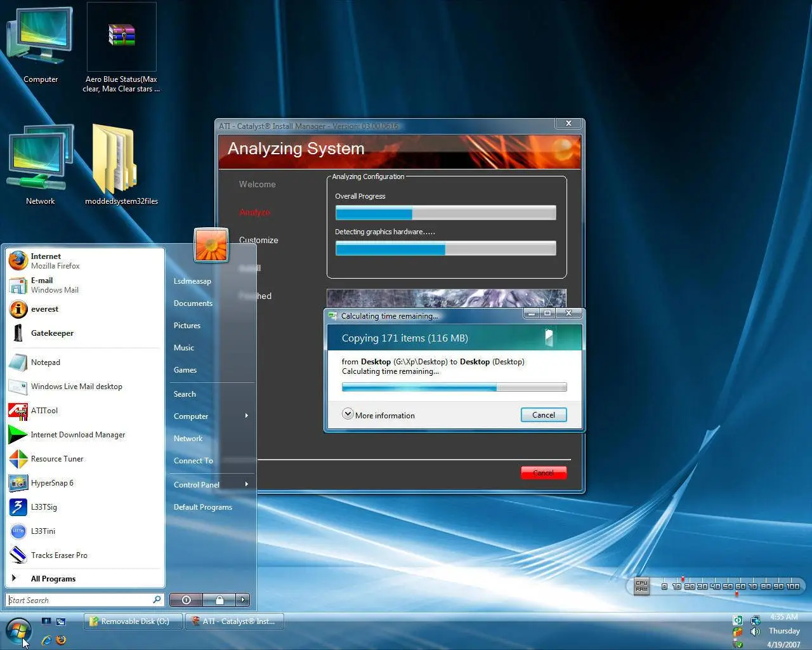Click the Windows Start orb

click(18, 631)
